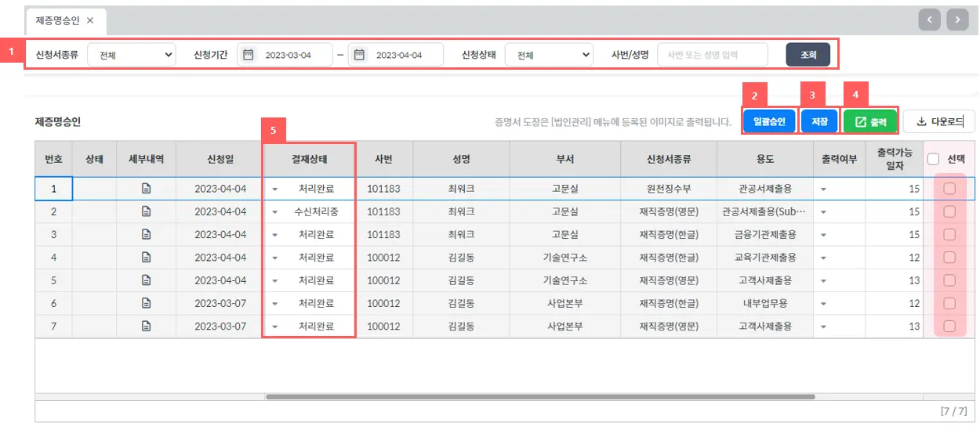Open calendar icon for end date 2023-04-04
The image size is (980, 426).
click(359, 55)
